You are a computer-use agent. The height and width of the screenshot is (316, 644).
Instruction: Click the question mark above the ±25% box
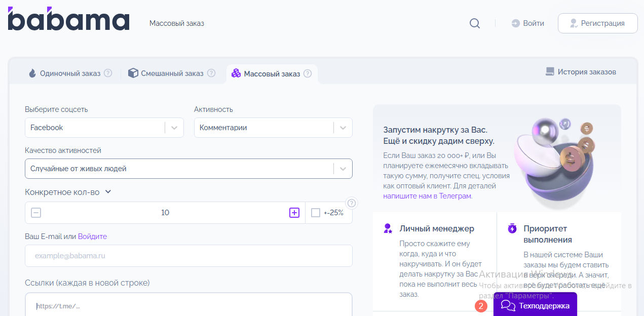(352, 203)
